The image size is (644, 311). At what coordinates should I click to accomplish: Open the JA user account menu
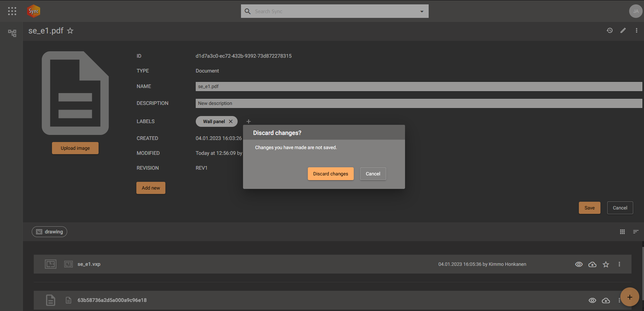tap(636, 11)
